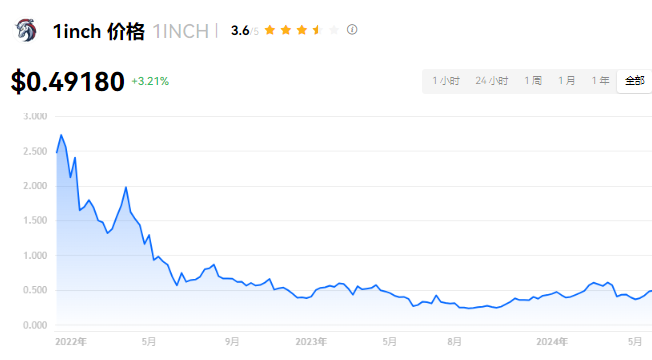Click the 1inch unicorn logo icon
This screenshot has height=360, width=652.
click(26, 30)
